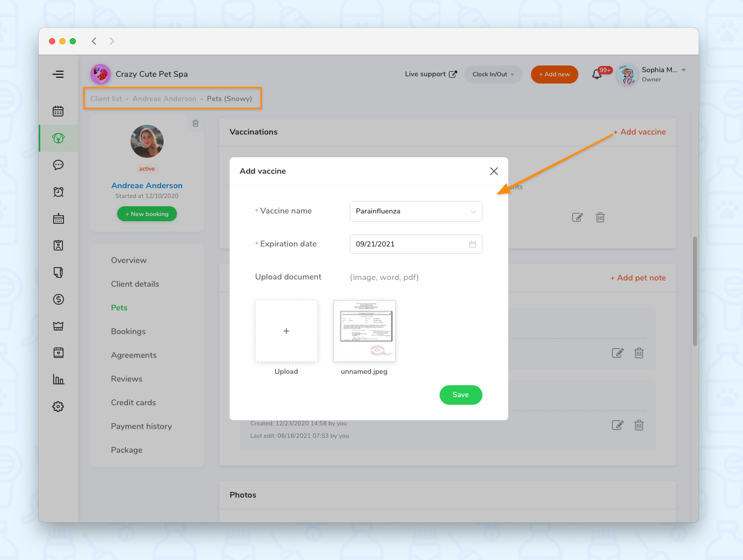
Task: Open the Vaccine name Parainfluenza dropdown
Action: tap(416, 211)
